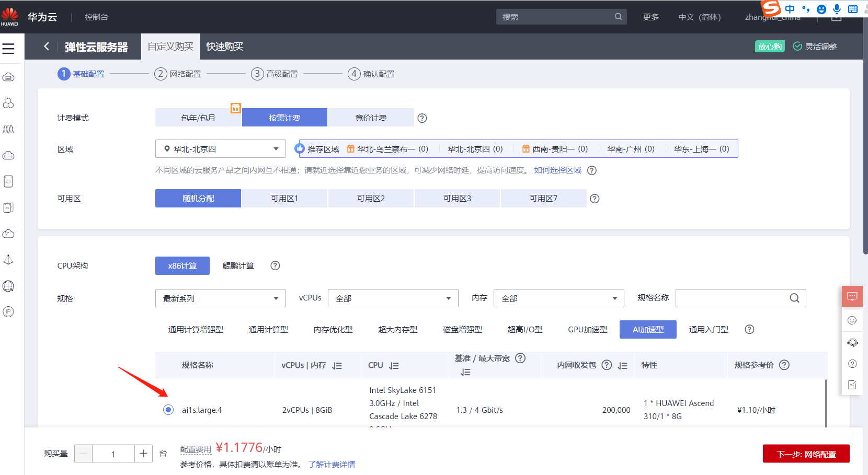Select the 内存优化型 spec type tab
The image size is (868, 475).
pyautogui.click(x=333, y=329)
